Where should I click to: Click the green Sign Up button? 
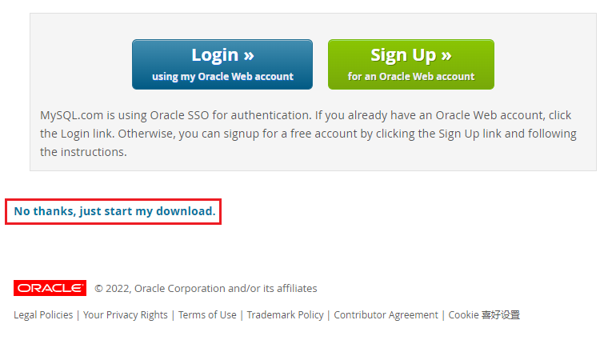[411, 64]
